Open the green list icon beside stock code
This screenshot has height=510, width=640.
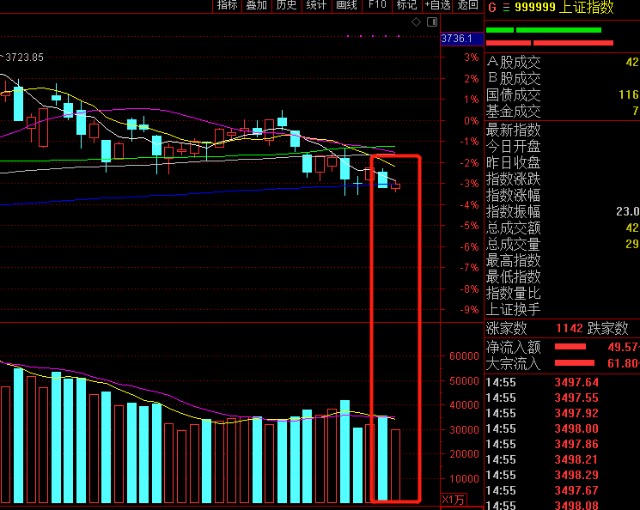coord(506,7)
